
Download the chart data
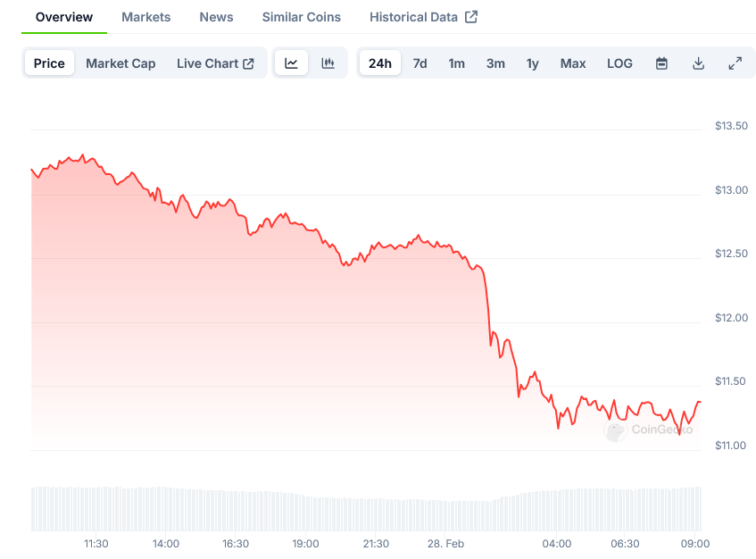pos(698,63)
